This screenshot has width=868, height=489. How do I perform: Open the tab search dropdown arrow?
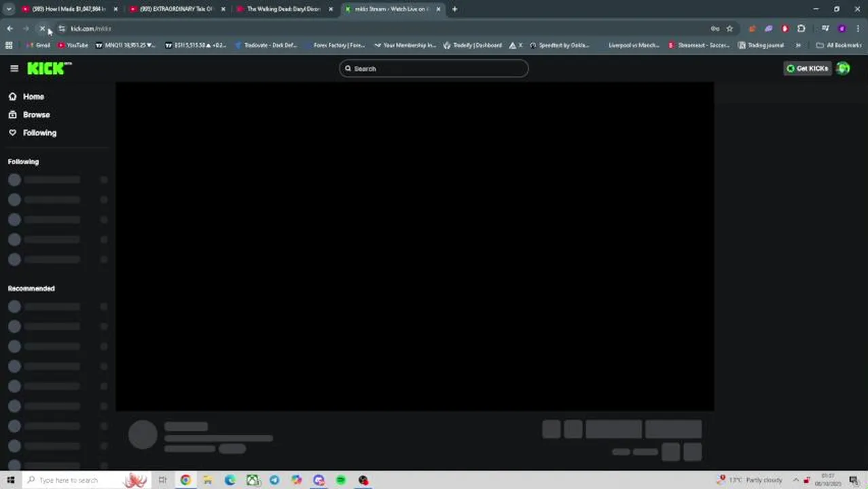point(9,9)
